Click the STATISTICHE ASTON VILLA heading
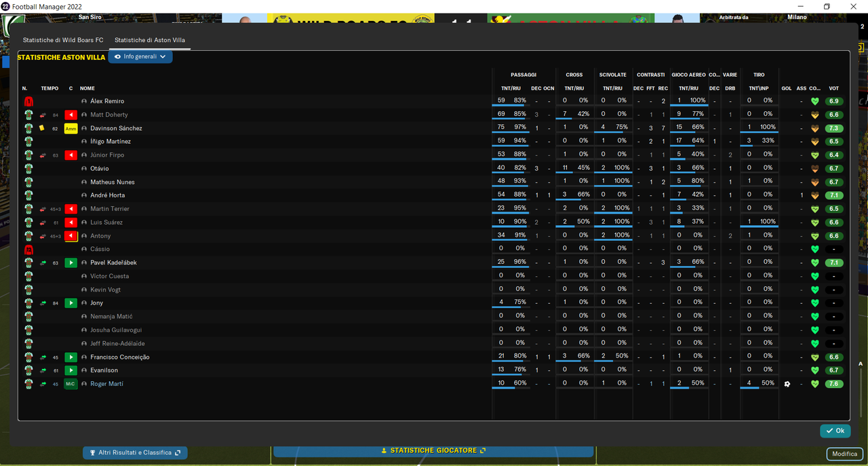868x466 pixels. point(61,58)
